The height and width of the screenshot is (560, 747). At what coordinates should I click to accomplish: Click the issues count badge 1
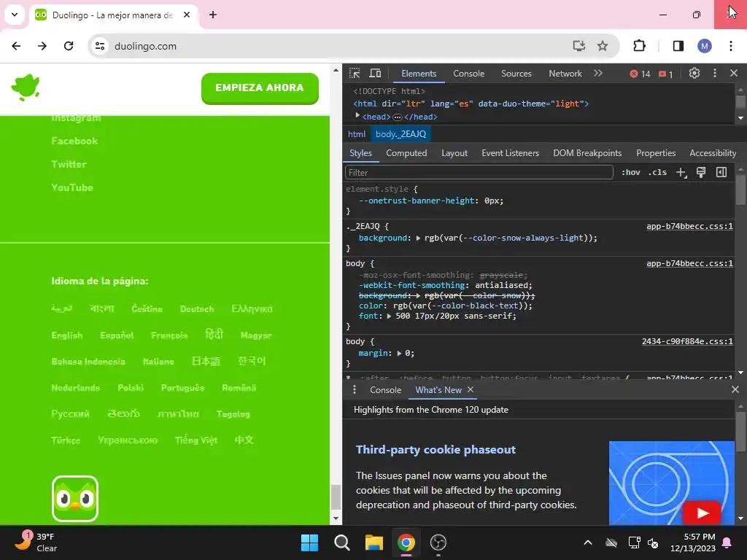[665, 74]
